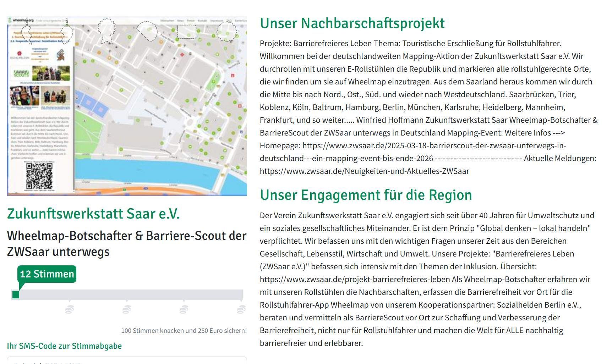The width and height of the screenshot is (612, 364).
Task: Click the "Unser Nachbarschaftsprojekt" heading
Action: coord(352,23)
